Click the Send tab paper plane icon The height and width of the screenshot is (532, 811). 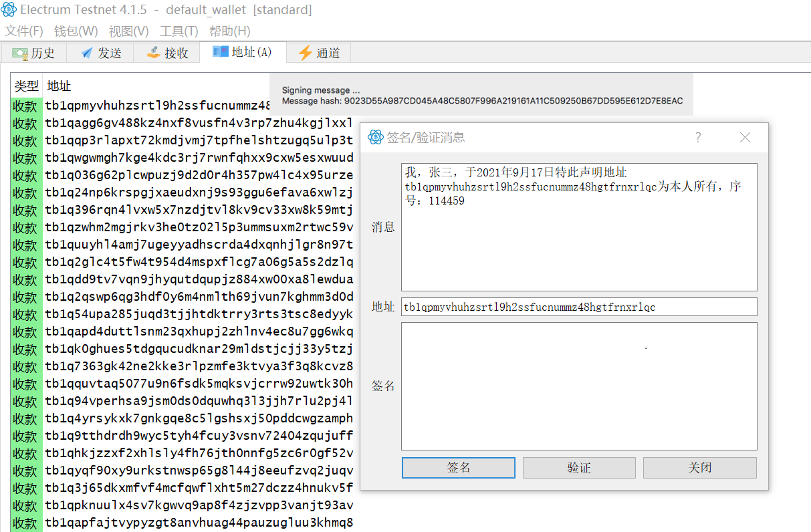pos(87,53)
